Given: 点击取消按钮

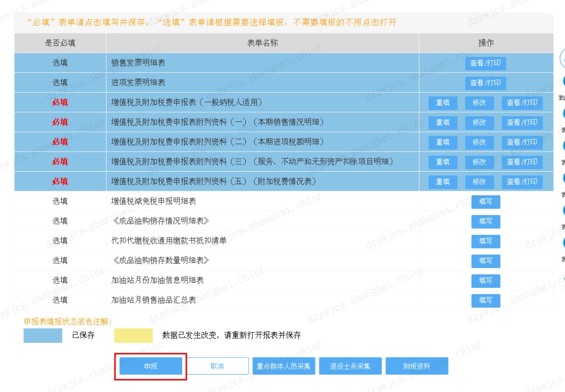Looking at the screenshot, I should (x=217, y=366).
